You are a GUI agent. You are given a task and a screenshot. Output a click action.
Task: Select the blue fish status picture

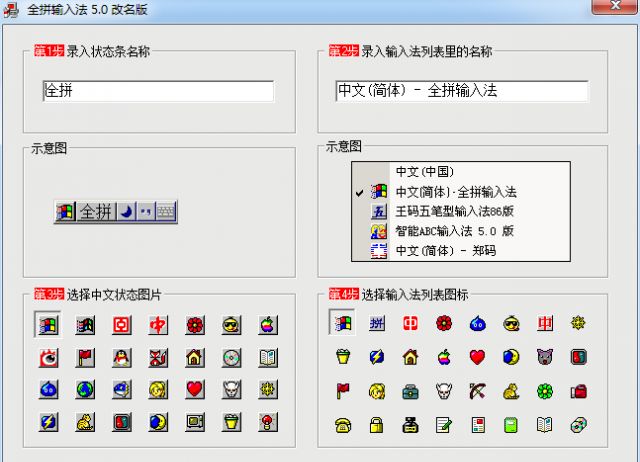point(122,389)
